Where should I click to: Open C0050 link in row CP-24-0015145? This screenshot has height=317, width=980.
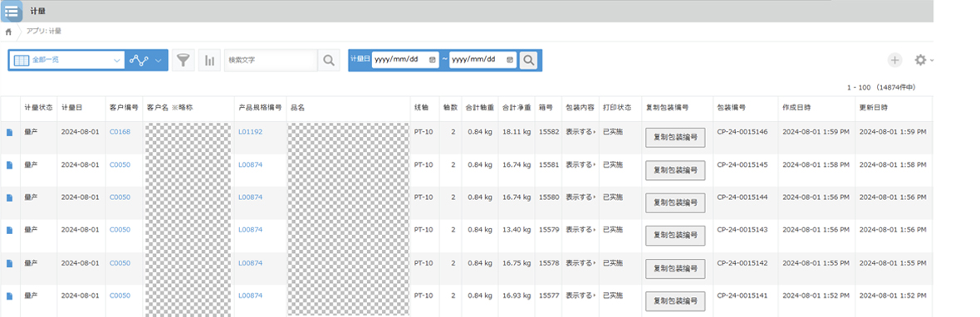click(x=120, y=164)
